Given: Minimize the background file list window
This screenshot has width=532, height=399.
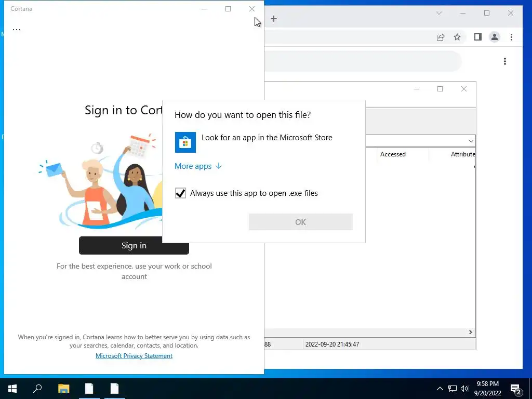Looking at the screenshot, I should 417,89.
